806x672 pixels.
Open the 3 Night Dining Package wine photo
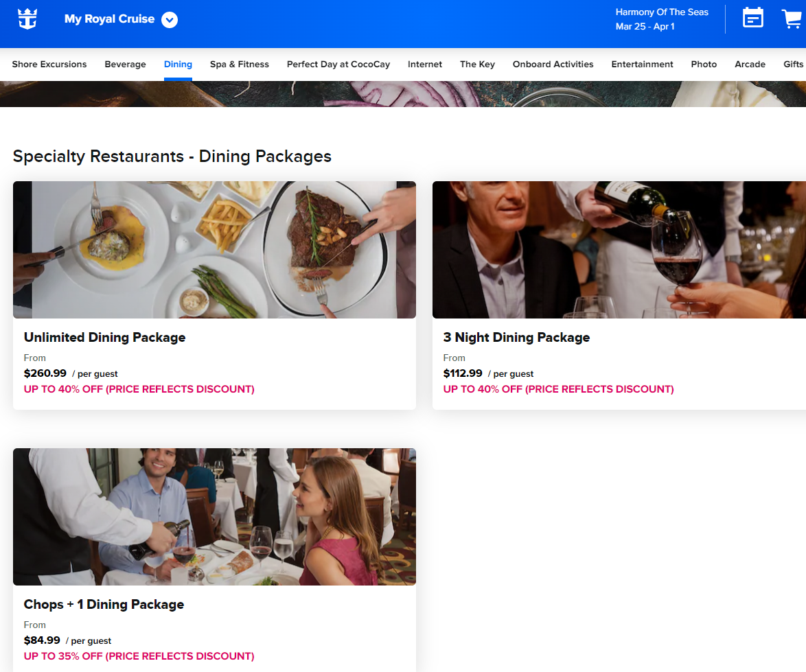(x=619, y=250)
